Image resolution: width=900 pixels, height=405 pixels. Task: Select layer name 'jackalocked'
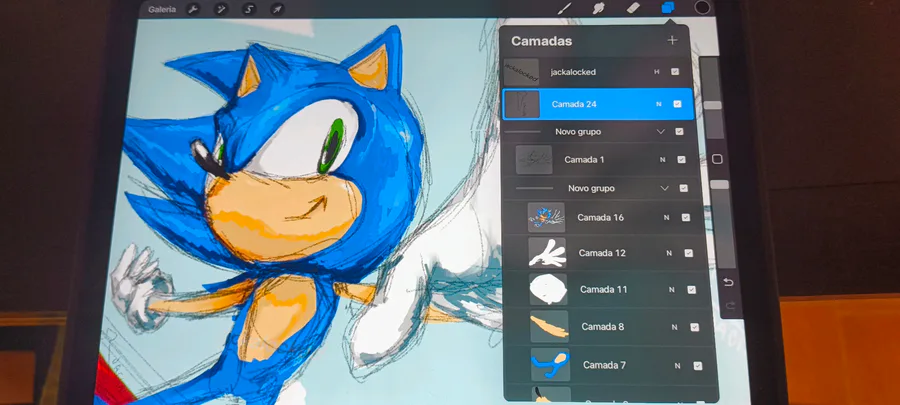pyautogui.click(x=573, y=72)
